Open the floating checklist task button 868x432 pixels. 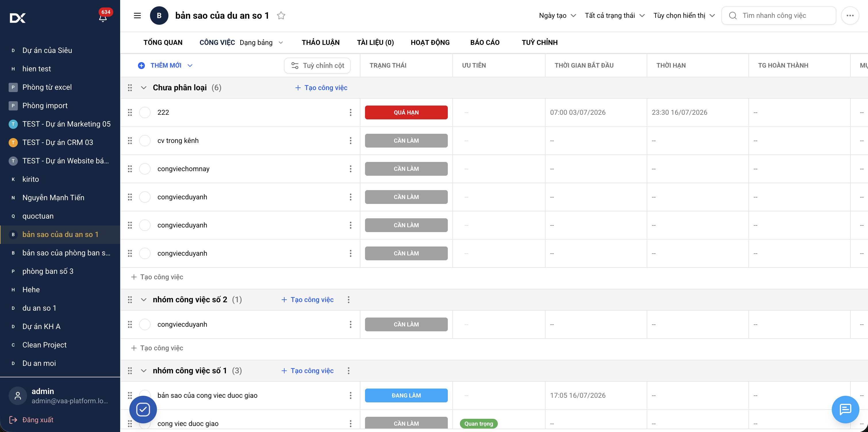point(143,409)
